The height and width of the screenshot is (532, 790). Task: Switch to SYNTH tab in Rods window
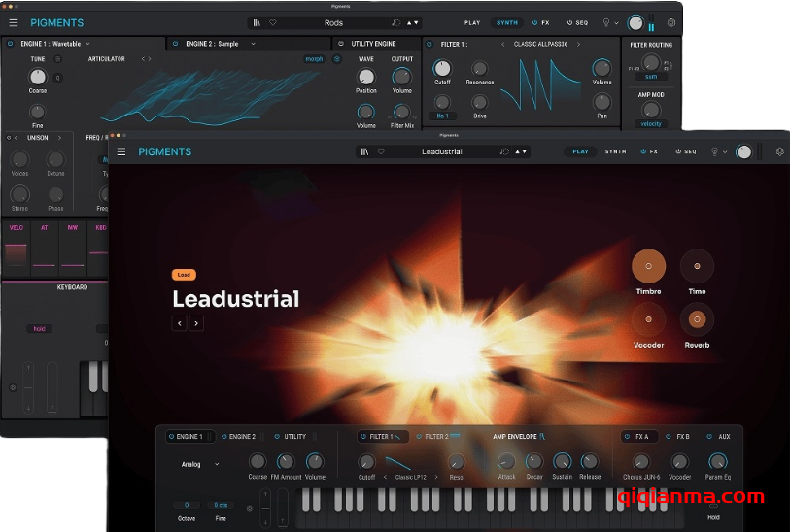(x=507, y=22)
